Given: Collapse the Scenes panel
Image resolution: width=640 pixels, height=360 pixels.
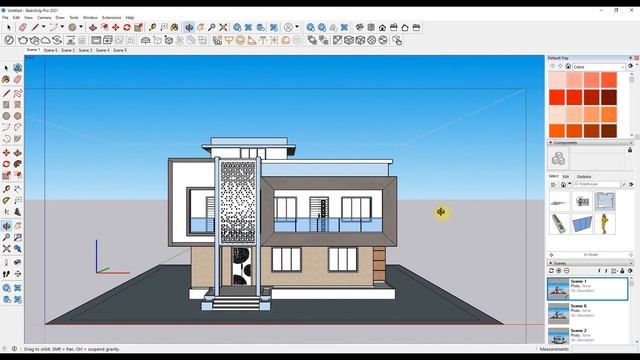Looking at the screenshot, I should click(551, 263).
